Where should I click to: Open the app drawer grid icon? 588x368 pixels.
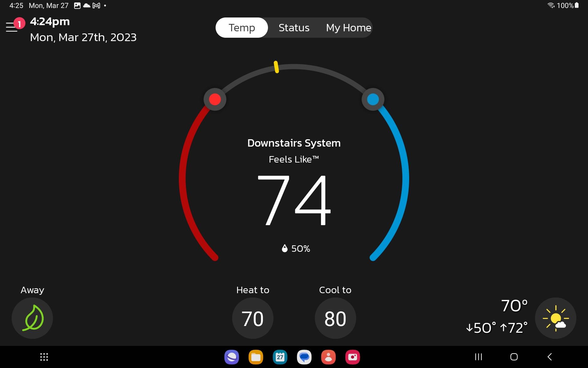tap(44, 357)
